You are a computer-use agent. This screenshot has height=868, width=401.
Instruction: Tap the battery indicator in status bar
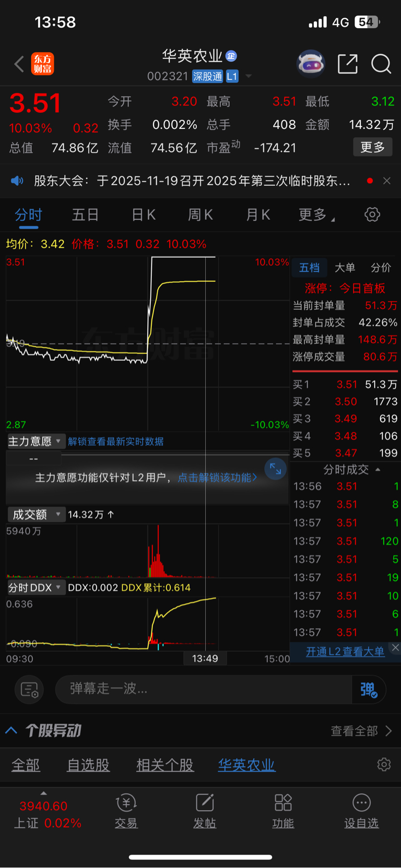[368, 22]
